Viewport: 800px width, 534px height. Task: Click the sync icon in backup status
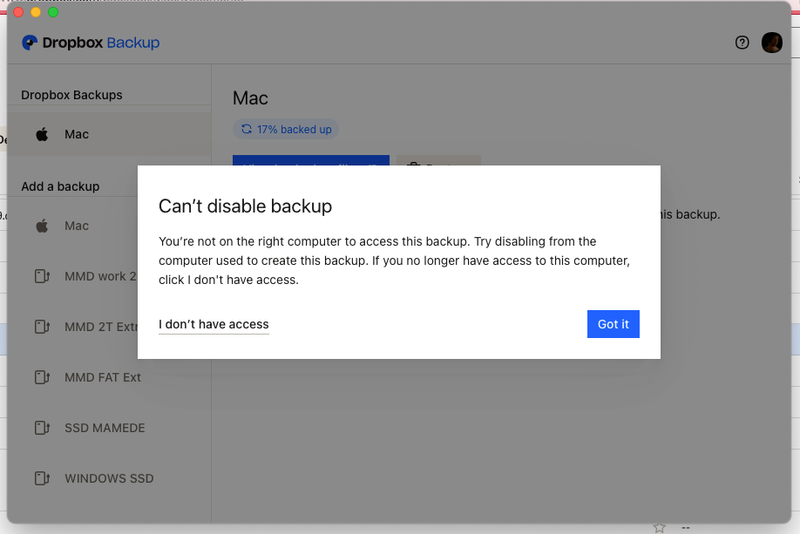point(247,129)
